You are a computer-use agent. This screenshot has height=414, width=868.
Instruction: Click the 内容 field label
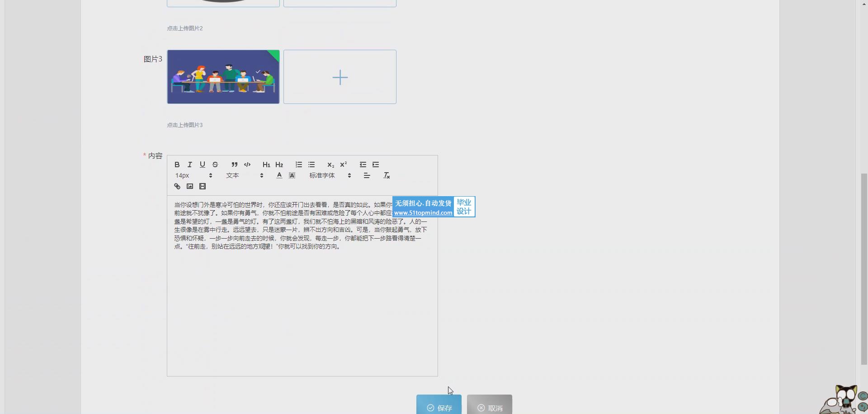point(155,156)
